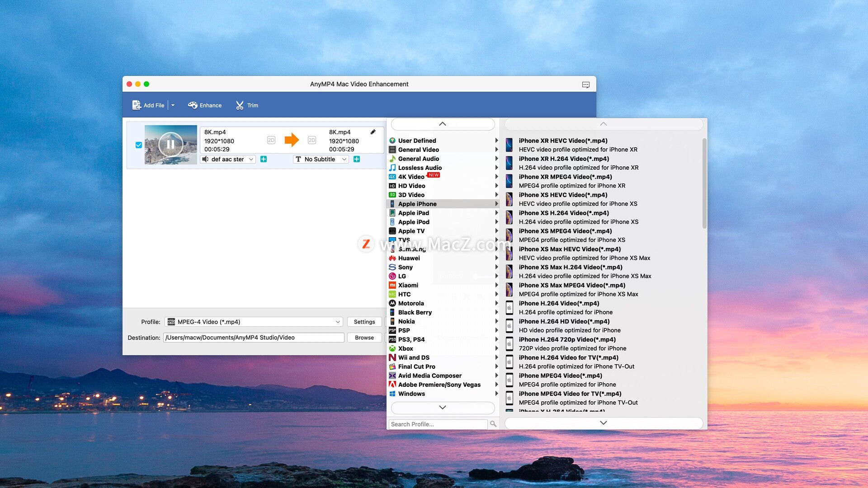868x488 pixels.
Task: Select the General Video category
Action: [x=443, y=150]
